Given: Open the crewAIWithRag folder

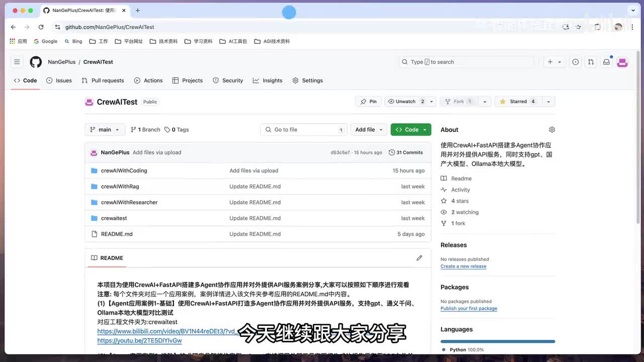Looking at the screenshot, I should [120, 187].
